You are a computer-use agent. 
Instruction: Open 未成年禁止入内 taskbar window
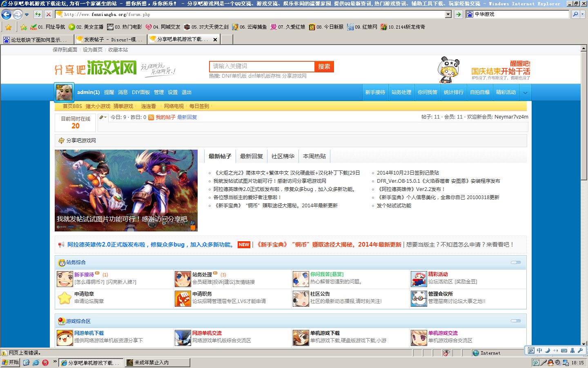point(158,363)
